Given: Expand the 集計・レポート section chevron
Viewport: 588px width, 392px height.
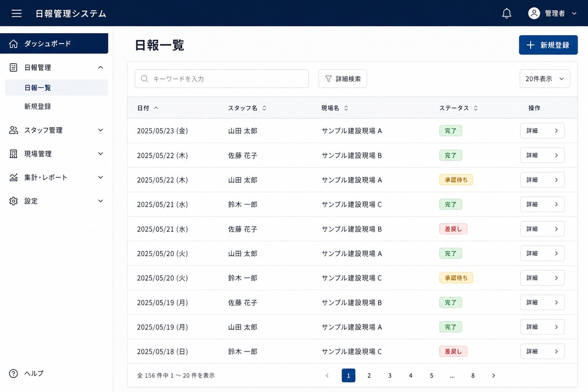Looking at the screenshot, I should (100, 177).
